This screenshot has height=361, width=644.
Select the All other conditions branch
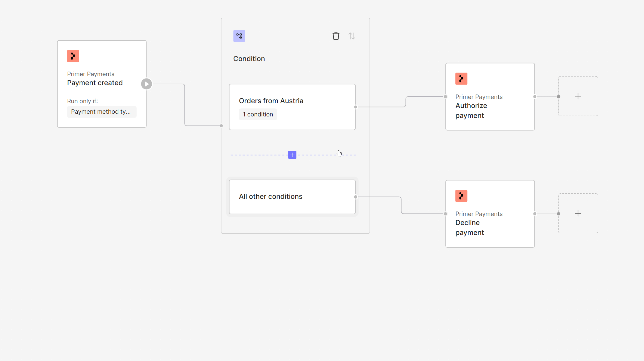(292, 197)
